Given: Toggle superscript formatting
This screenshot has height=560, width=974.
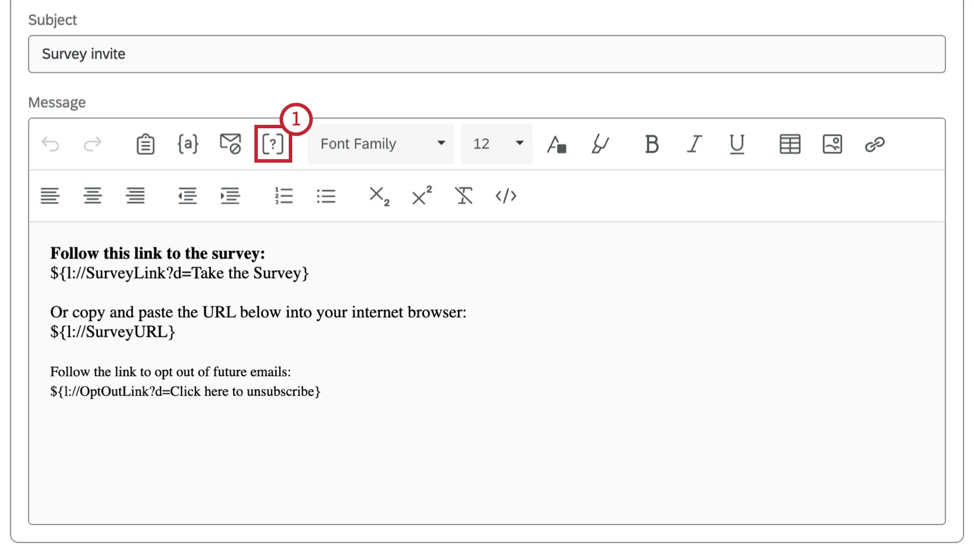Looking at the screenshot, I should (422, 195).
